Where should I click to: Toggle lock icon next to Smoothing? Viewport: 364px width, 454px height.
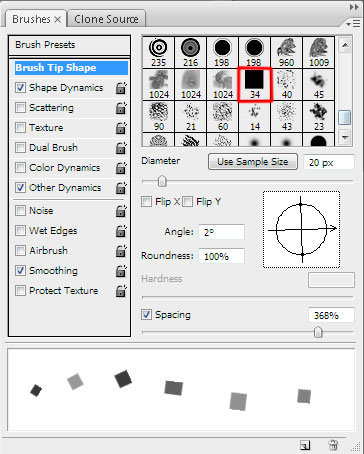point(121,271)
